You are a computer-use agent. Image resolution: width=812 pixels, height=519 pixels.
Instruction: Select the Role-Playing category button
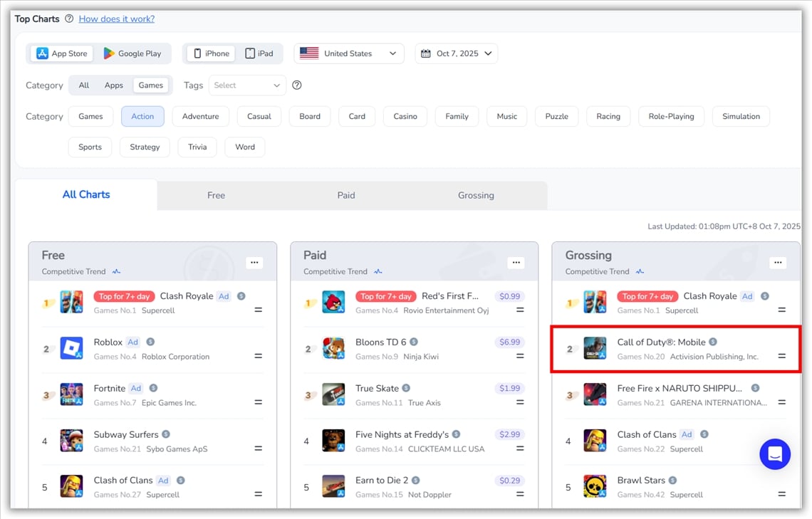pyautogui.click(x=671, y=117)
